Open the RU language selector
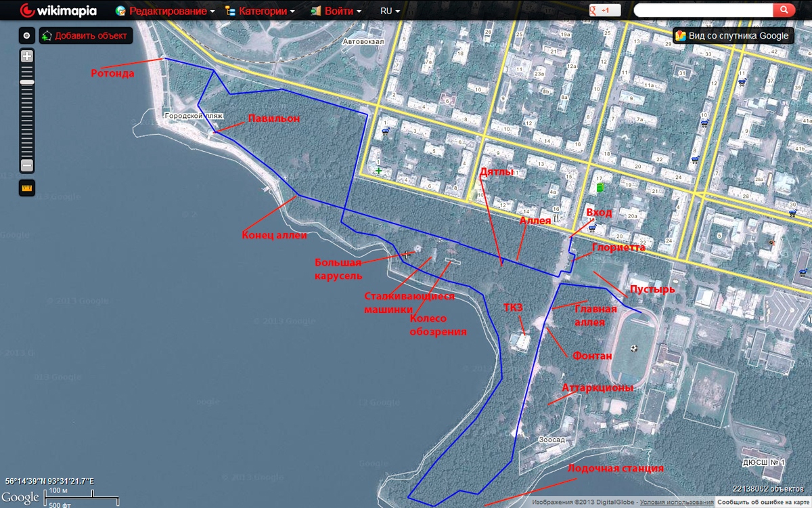 pyautogui.click(x=390, y=11)
